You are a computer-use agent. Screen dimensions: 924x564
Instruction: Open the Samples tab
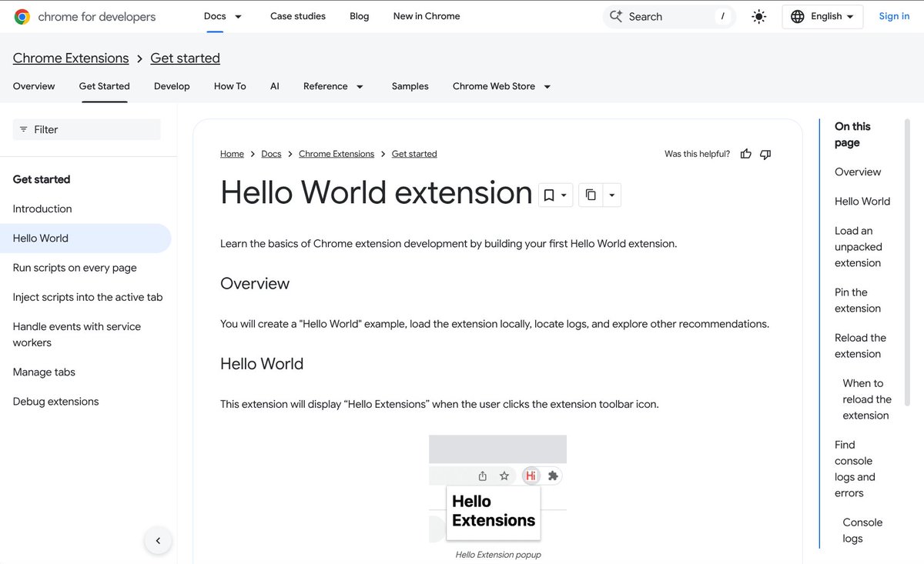(410, 86)
